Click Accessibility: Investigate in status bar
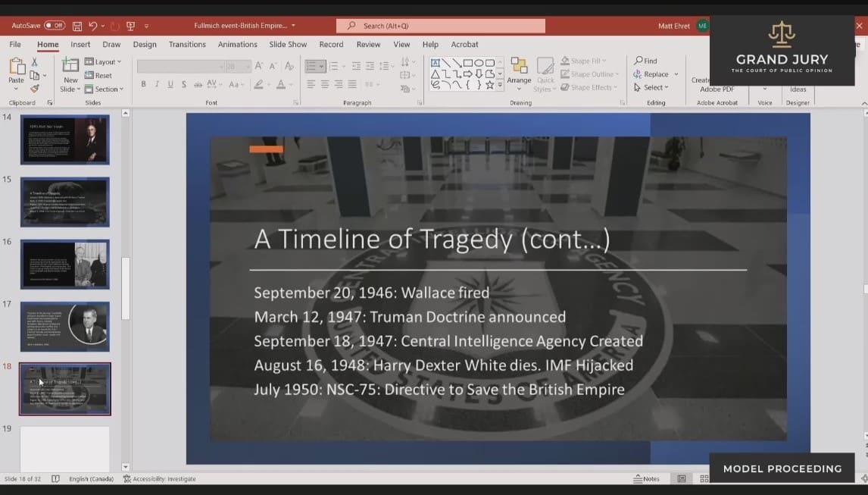The width and height of the screenshot is (868, 495). tap(159, 479)
